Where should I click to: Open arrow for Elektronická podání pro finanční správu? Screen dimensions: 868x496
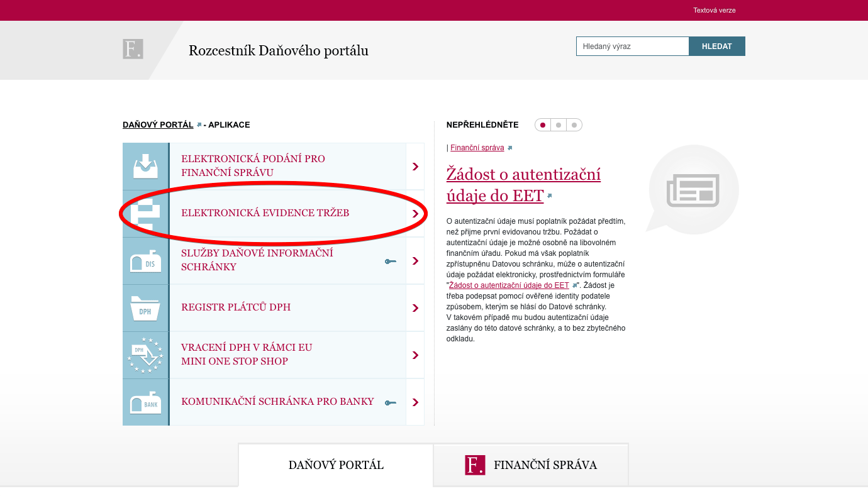(415, 167)
